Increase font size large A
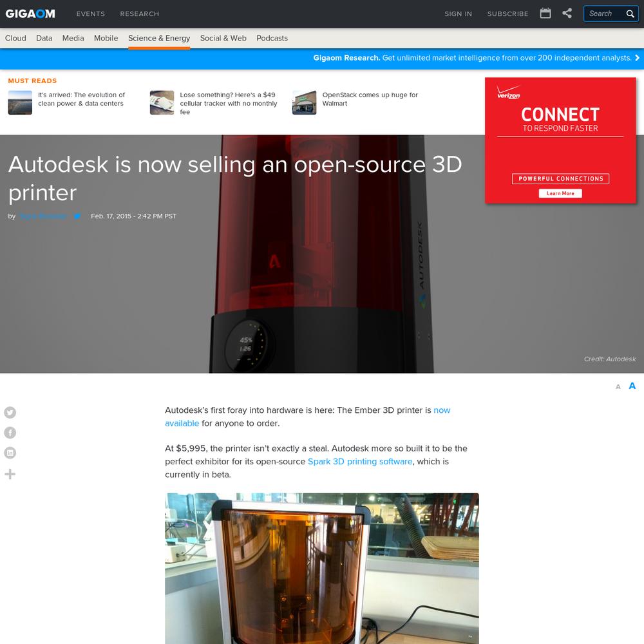The width and height of the screenshot is (644, 644). [x=632, y=386]
